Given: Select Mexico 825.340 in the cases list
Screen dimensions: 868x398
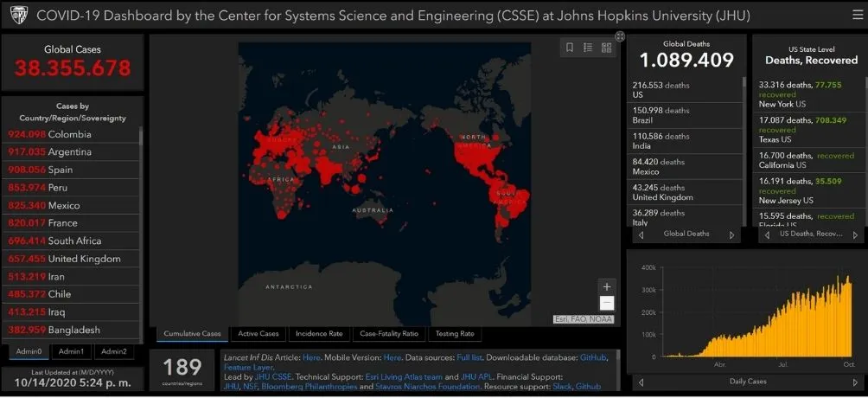Looking at the screenshot, I should click(72, 205).
